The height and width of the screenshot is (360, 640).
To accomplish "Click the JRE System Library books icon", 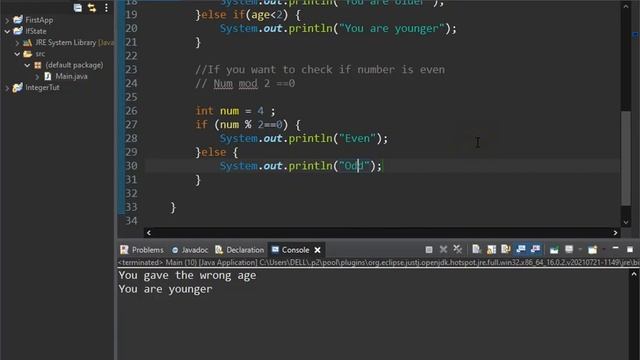I will coord(27,42).
